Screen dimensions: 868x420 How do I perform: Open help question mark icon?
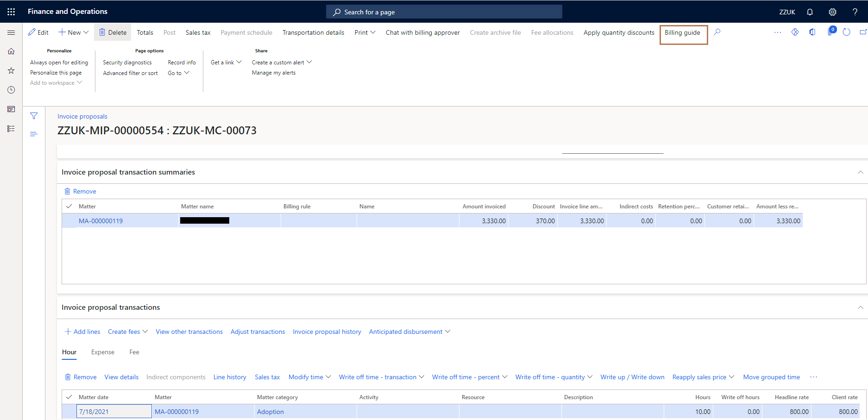(x=855, y=12)
